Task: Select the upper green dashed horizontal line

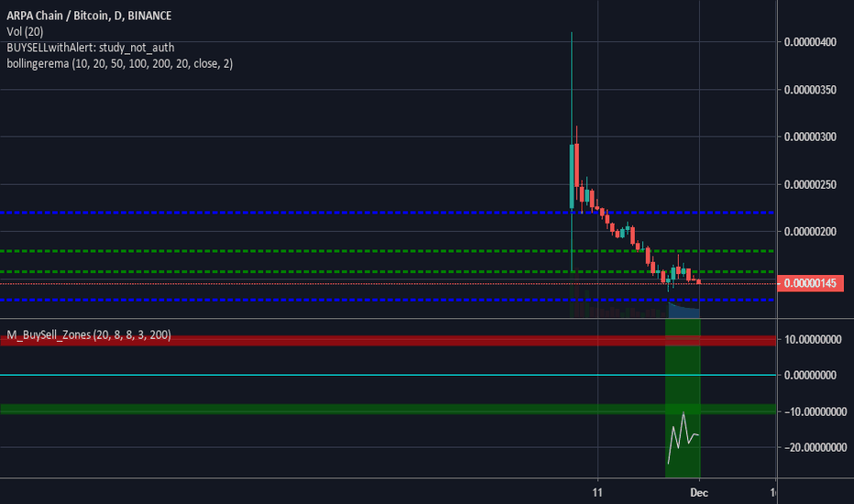Action: (x=387, y=251)
